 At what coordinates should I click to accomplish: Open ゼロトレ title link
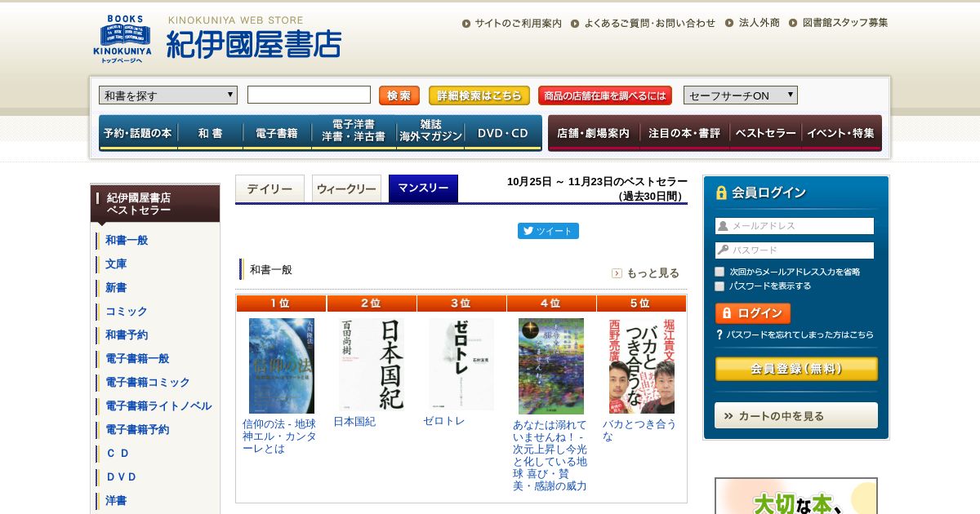click(443, 421)
